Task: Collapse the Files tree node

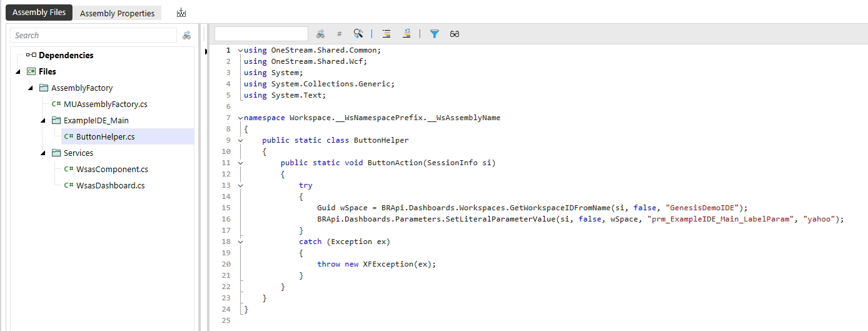Action: click(x=17, y=72)
